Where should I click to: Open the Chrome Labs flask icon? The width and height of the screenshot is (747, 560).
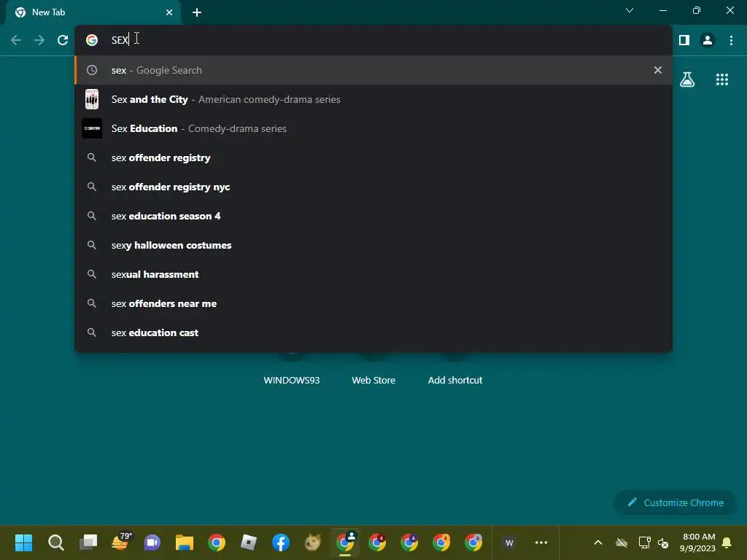point(687,79)
